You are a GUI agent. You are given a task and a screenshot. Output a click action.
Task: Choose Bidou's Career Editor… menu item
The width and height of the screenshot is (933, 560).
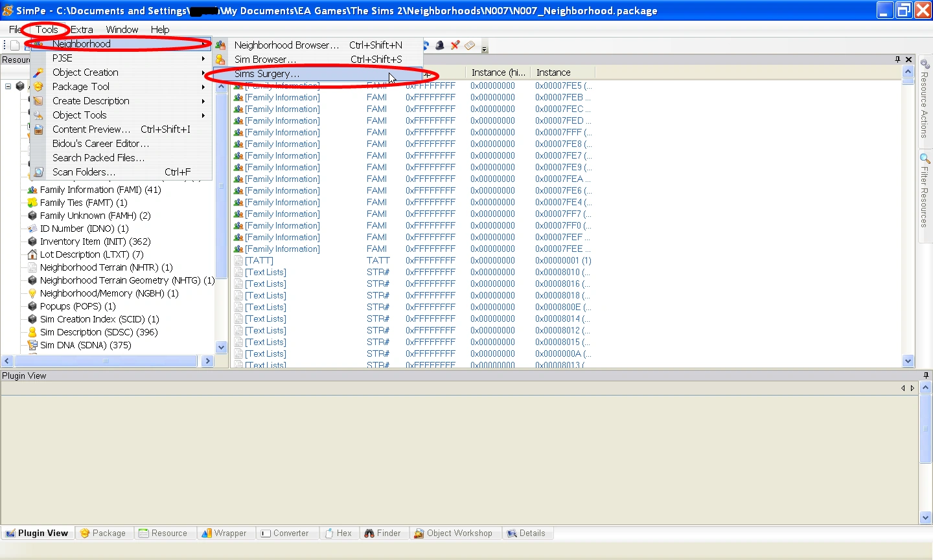coord(121,144)
